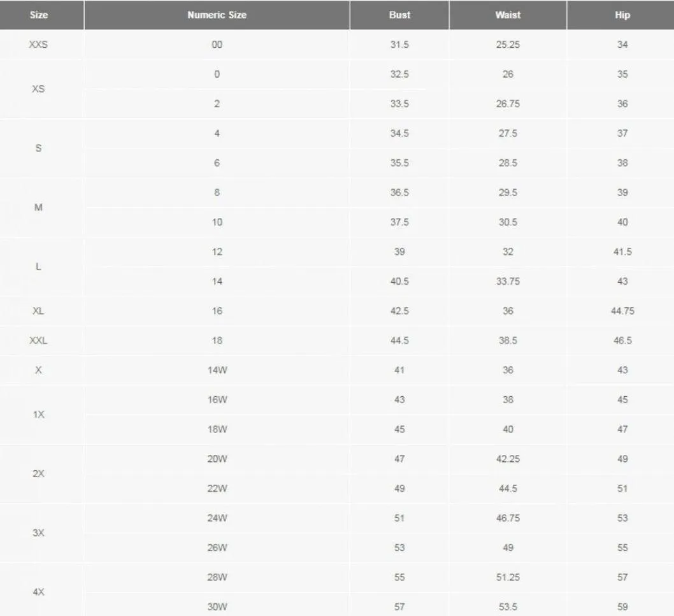
Task: Click hip value 59
Action: pos(622,607)
